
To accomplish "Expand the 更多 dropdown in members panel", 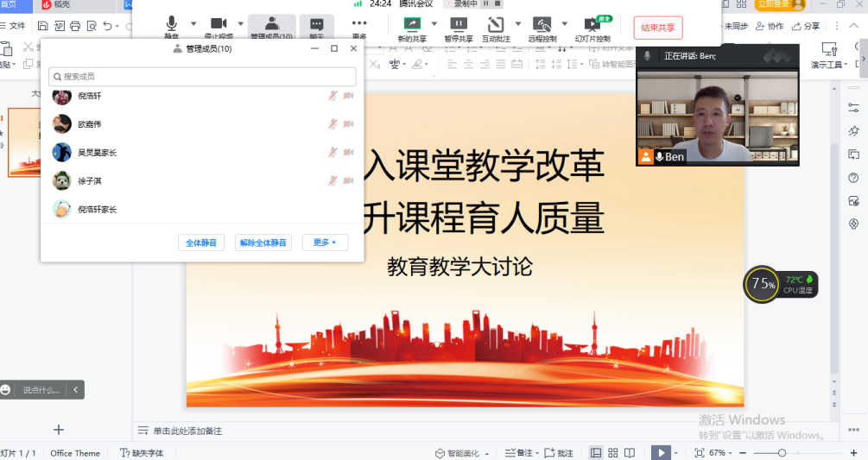I will click(325, 243).
